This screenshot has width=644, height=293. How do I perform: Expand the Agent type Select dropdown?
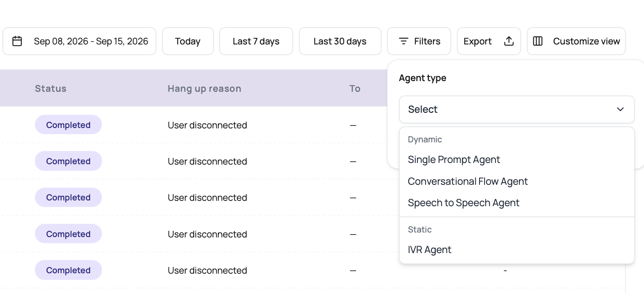click(x=517, y=109)
